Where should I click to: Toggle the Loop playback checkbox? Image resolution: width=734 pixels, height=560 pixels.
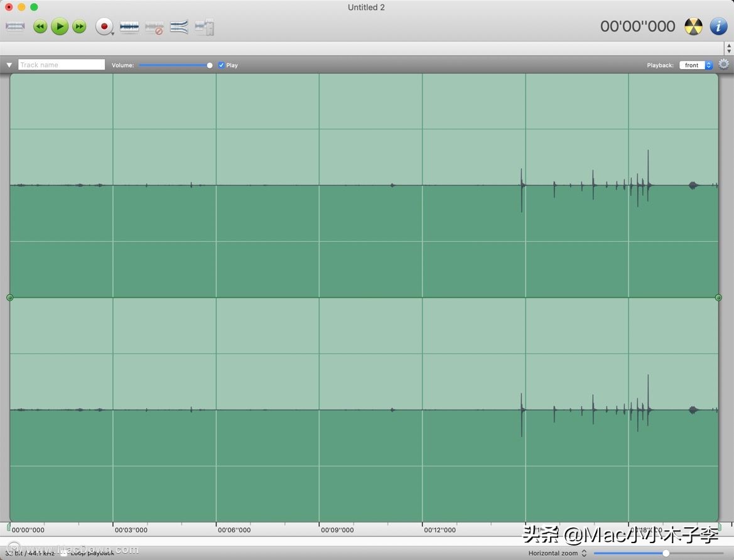click(63, 553)
